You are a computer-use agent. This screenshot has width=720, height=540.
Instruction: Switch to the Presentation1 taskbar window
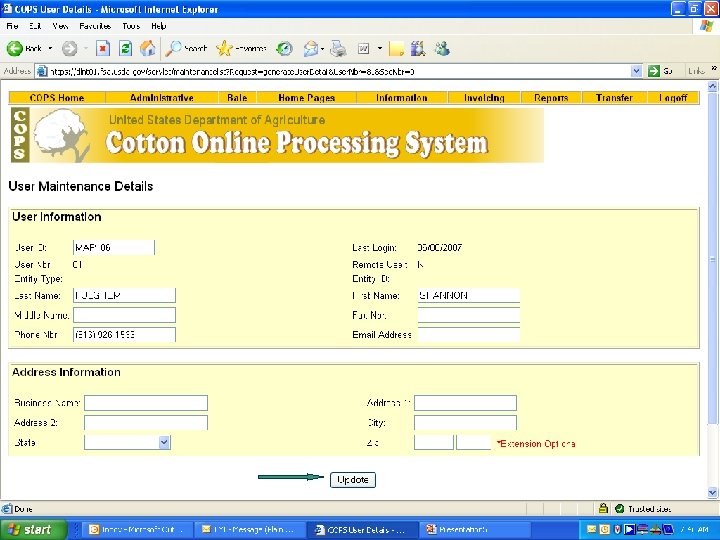(477, 529)
